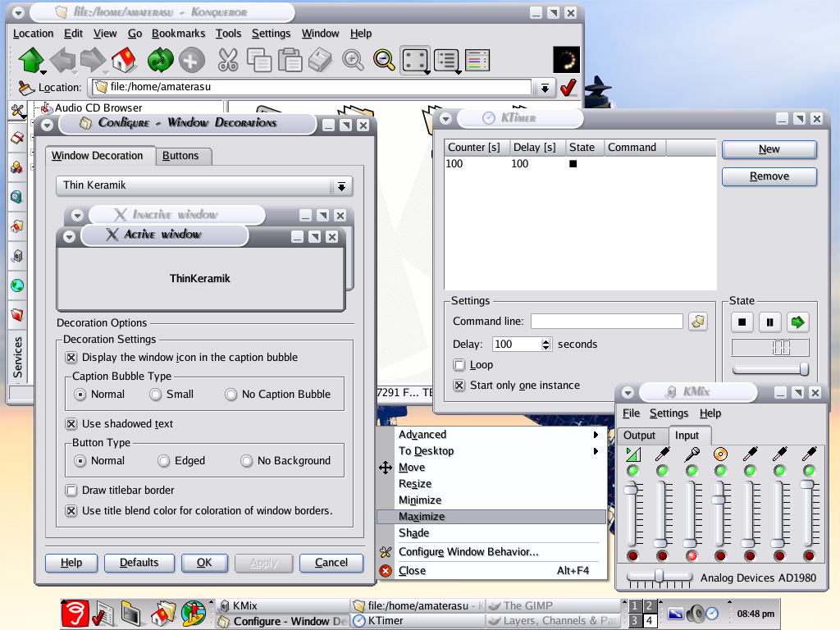Select Small caption bubble type
Viewport: 840px width, 630px height.
click(x=155, y=395)
